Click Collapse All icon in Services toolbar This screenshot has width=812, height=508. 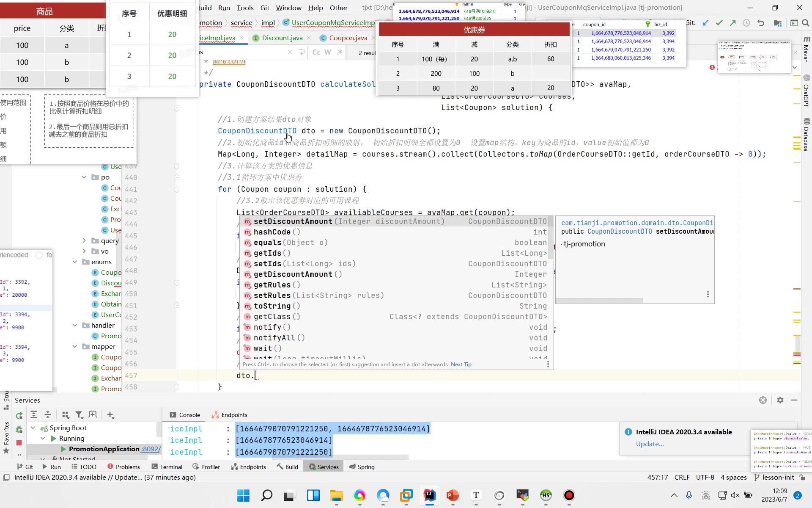48,415
